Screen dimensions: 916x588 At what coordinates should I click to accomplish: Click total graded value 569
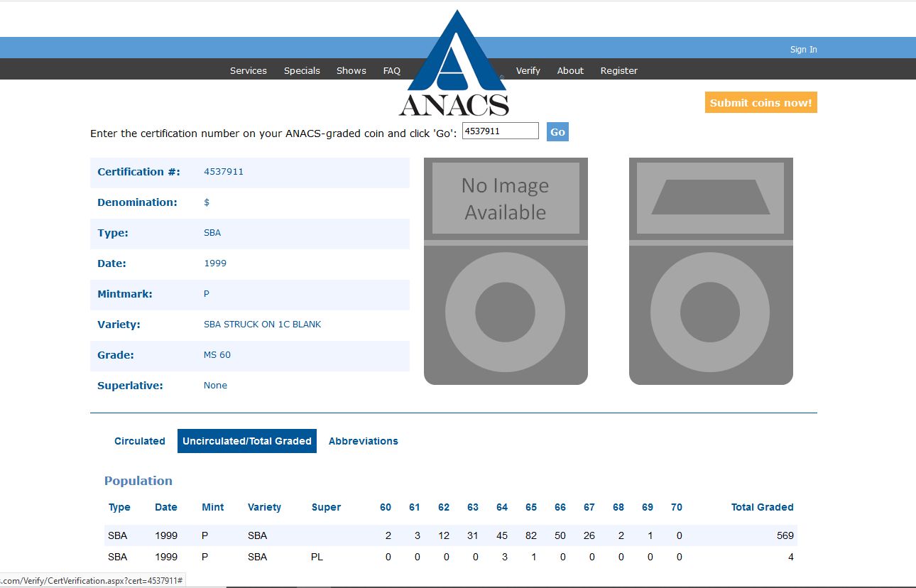click(785, 535)
